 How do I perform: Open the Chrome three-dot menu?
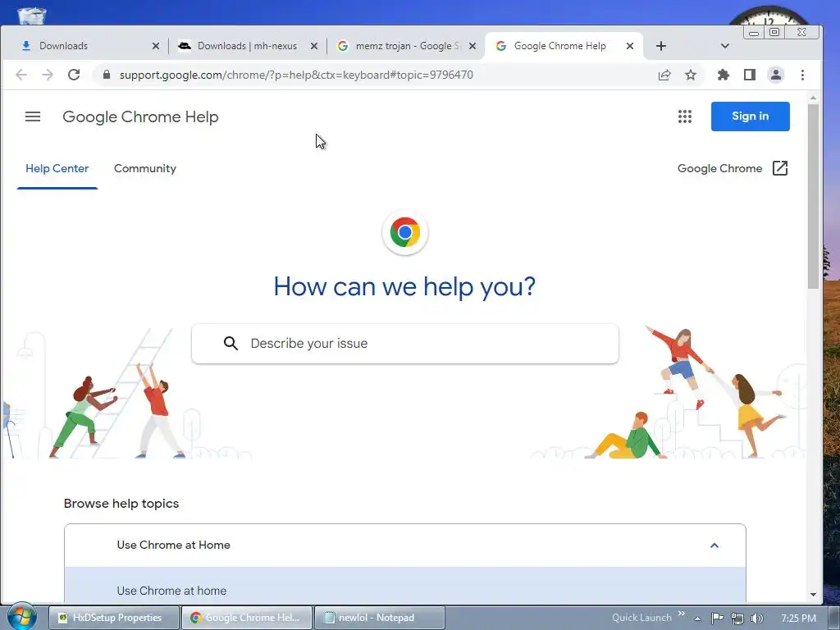(802, 75)
